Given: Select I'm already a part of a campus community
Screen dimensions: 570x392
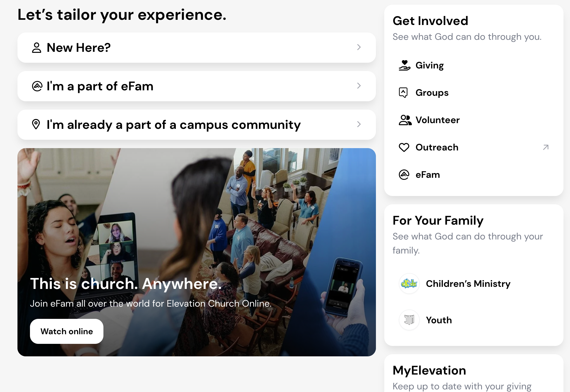Looking at the screenshot, I should pos(174,125).
